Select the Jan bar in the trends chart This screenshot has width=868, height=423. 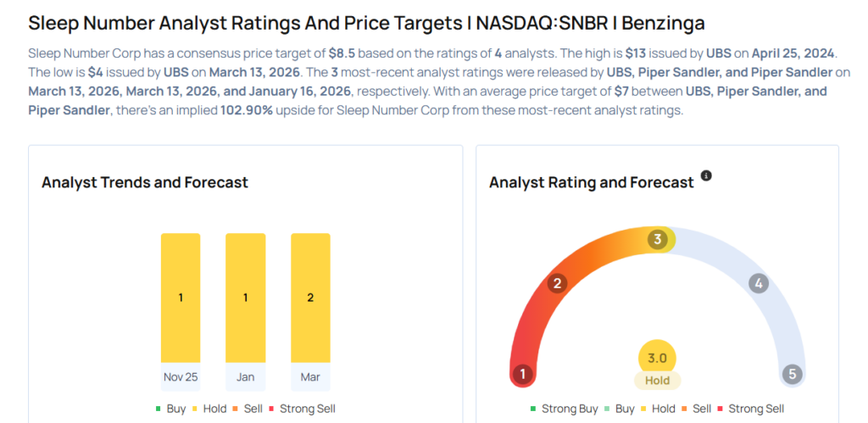click(x=245, y=298)
